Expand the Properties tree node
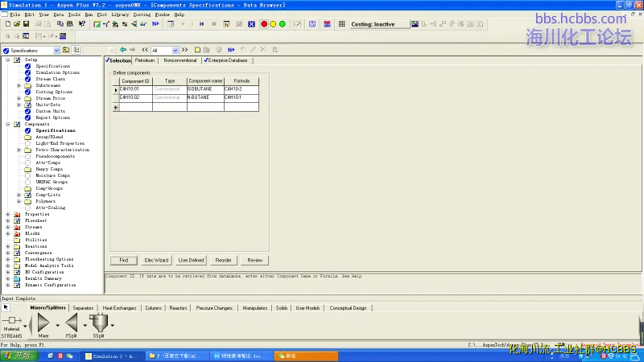The image size is (644, 362). point(8,214)
